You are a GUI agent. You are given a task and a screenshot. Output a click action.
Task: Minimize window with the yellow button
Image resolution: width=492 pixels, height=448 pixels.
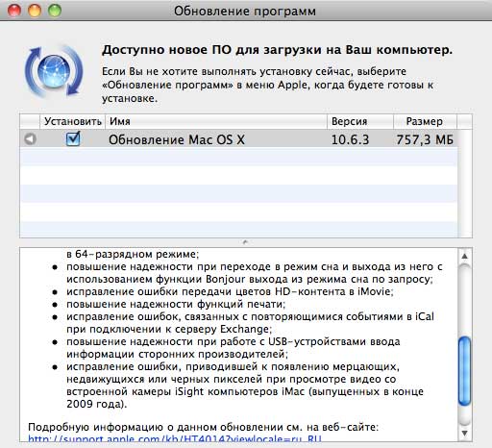click(35, 11)
